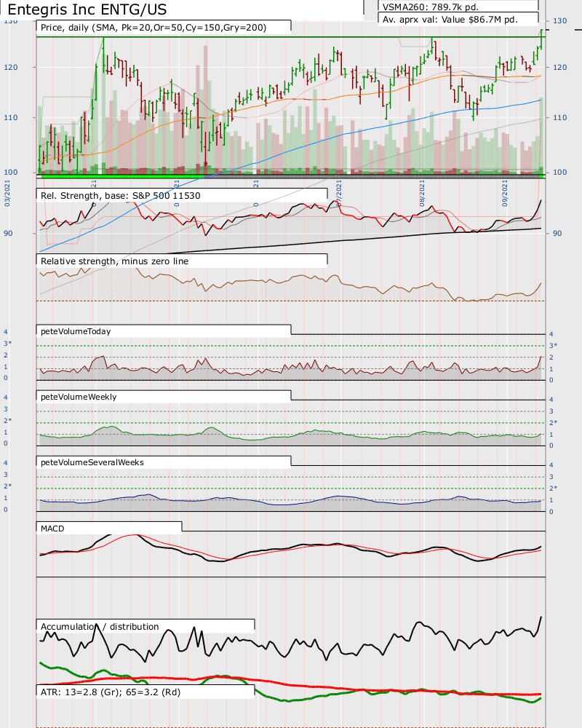Click the peteVolumeSeveralWeeks panel label
The height and width of the screenshot is (728, 582).
(92, 462)
